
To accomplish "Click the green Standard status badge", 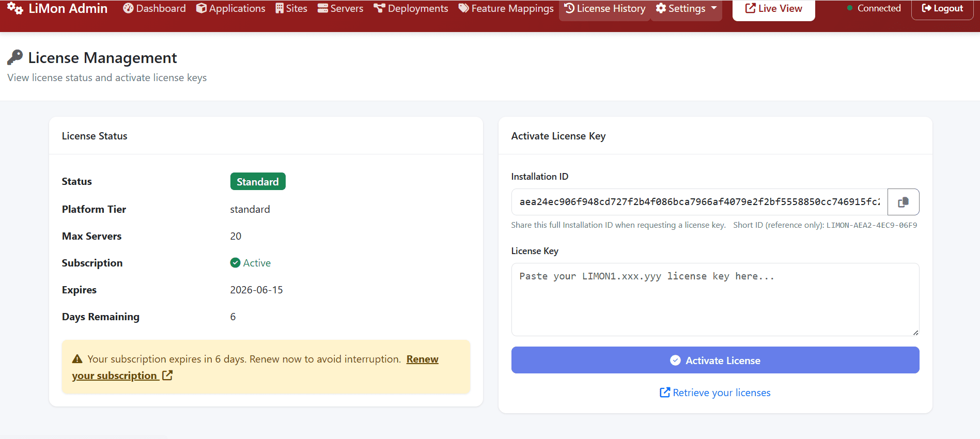I will coord(258,181).
